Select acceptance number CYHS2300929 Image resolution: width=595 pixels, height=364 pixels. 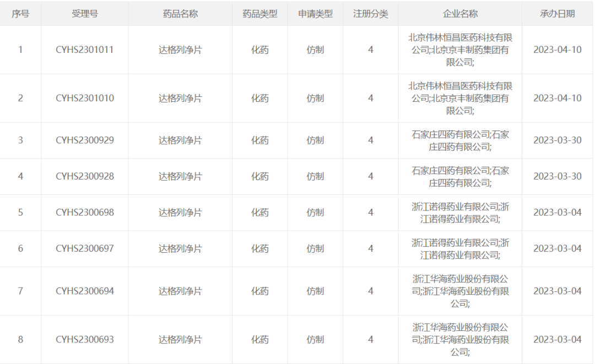(x=85, y=140)
